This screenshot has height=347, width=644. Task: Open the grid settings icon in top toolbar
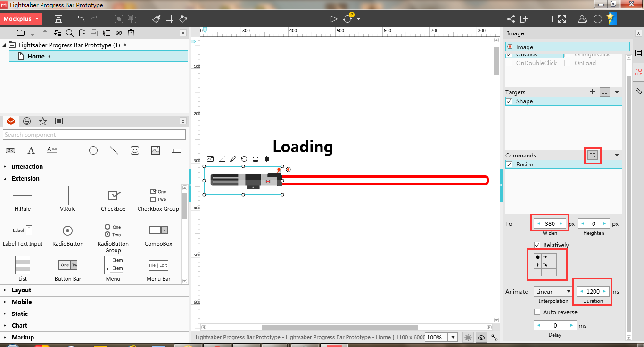(x=169, y=19)
